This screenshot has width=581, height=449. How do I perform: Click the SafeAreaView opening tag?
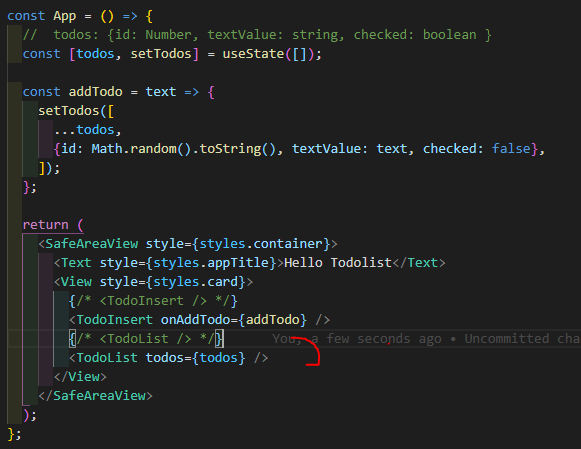(188, 244)
